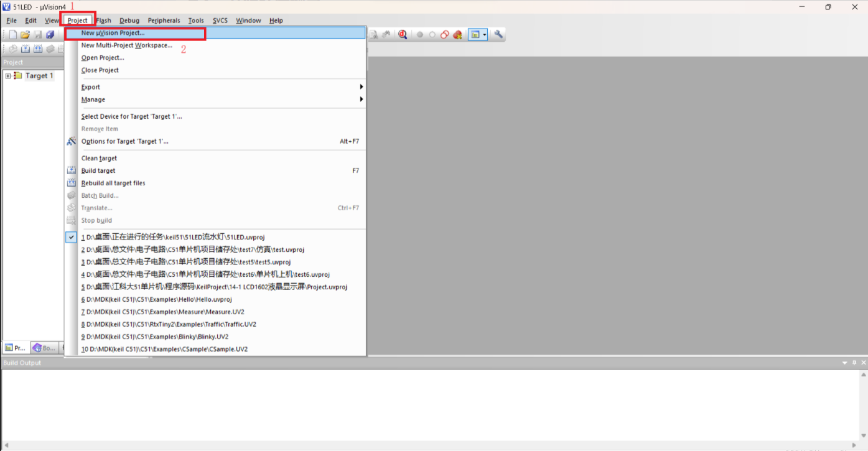Click Clean target in Project menu
868x451 pixels.
coord(215,158)
